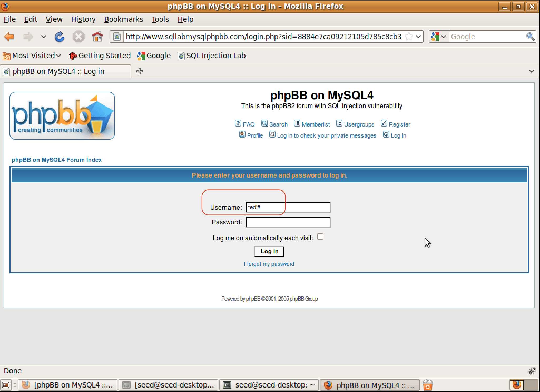Click the private messages icon
This screenshot has height=392, width=540.
point(272,134)
